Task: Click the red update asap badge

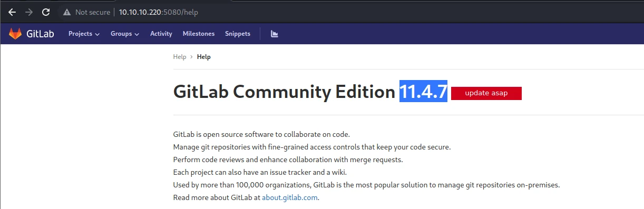Action: [486, 93]
